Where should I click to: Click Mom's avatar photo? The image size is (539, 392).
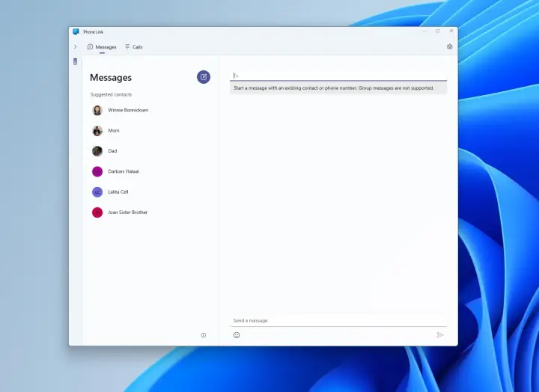pyautogui.click(x=97, y=131)
